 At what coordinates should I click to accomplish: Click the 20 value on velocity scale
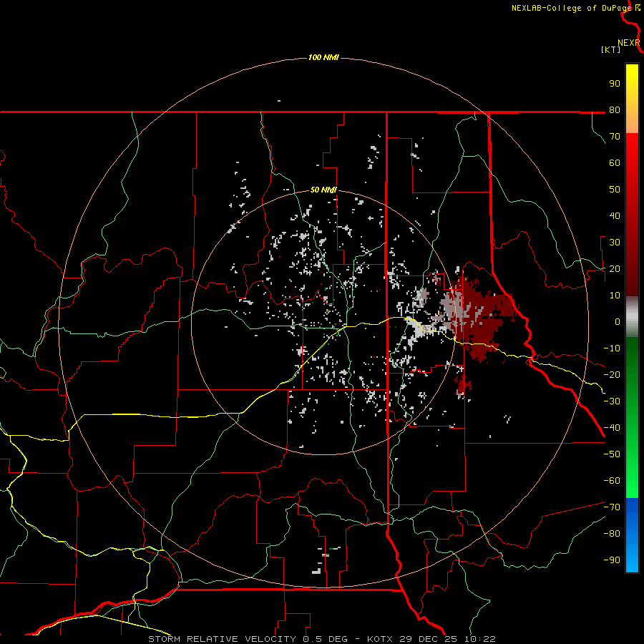[615, 268]
